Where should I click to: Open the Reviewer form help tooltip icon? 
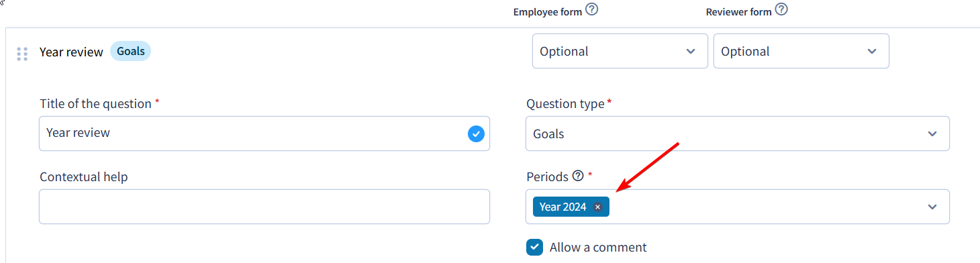coord(781,10)
